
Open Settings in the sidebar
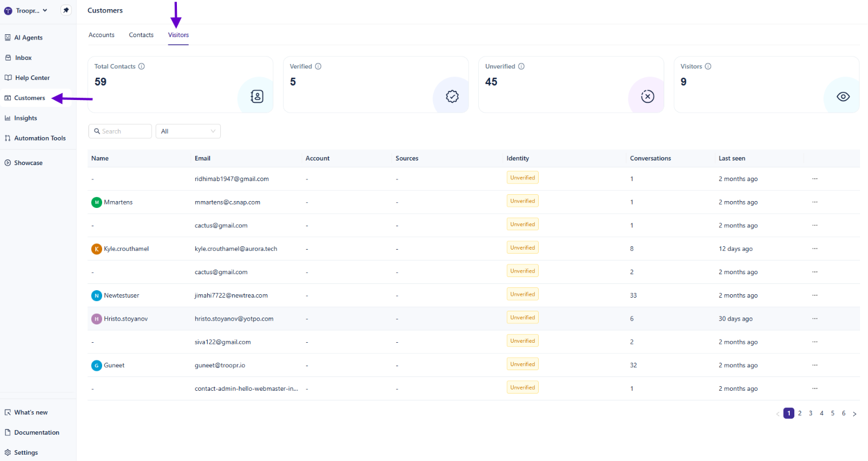coord(21,452)
